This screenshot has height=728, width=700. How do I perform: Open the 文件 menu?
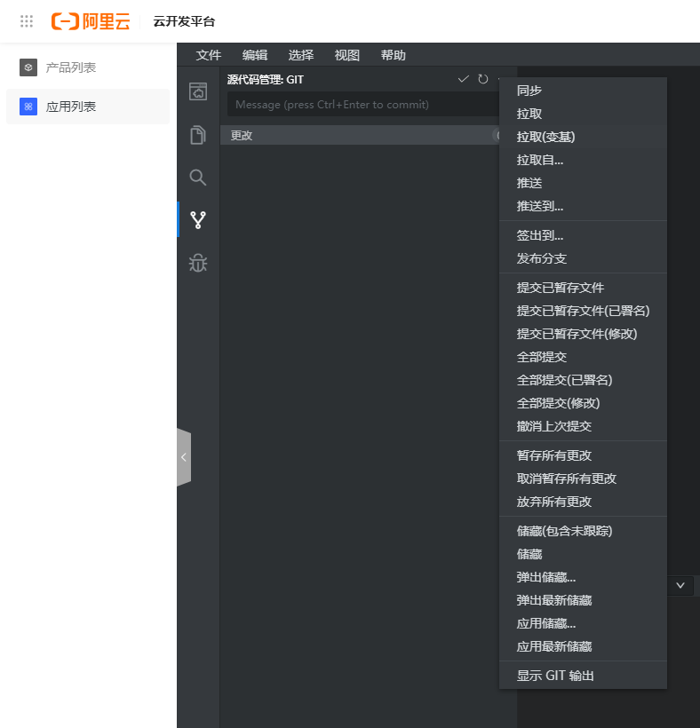tap(208, 55)
